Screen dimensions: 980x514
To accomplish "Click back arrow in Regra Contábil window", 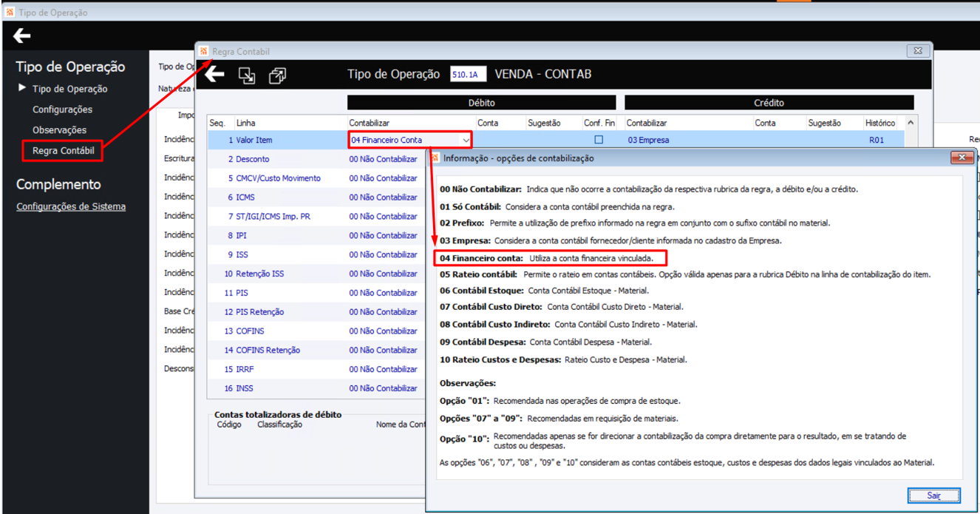I will pos(214,74).
